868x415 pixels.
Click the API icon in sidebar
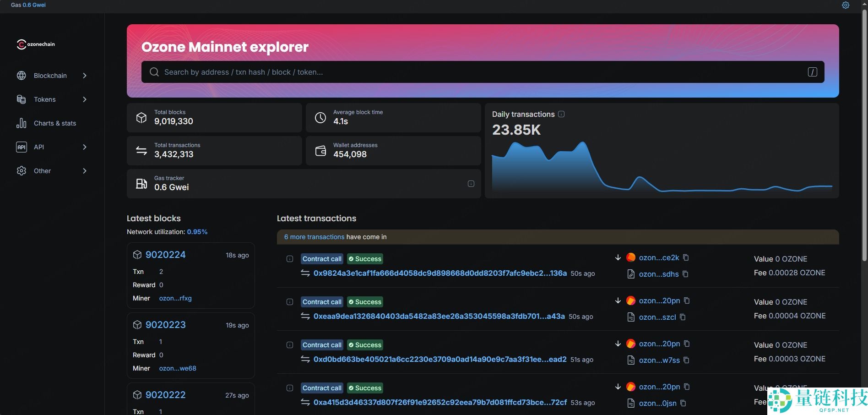[21, 147]
